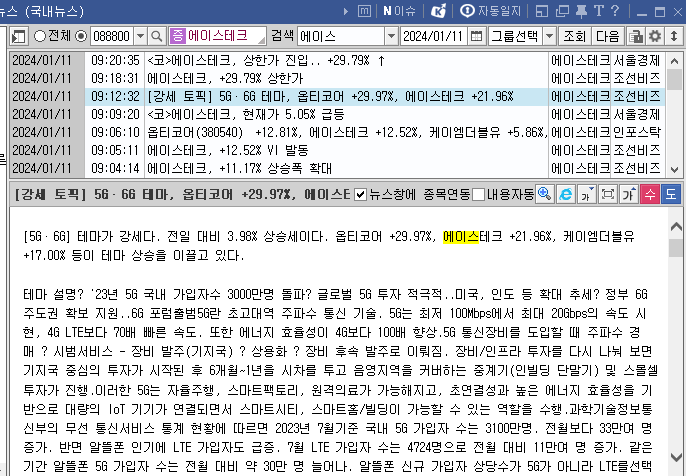Image resolution: width=686 pixels, height=476 pixels.
Task: Toggle the 뉴스창에 종목연동 checkbox
Action: pyautogui.click(x=360, y=195)
